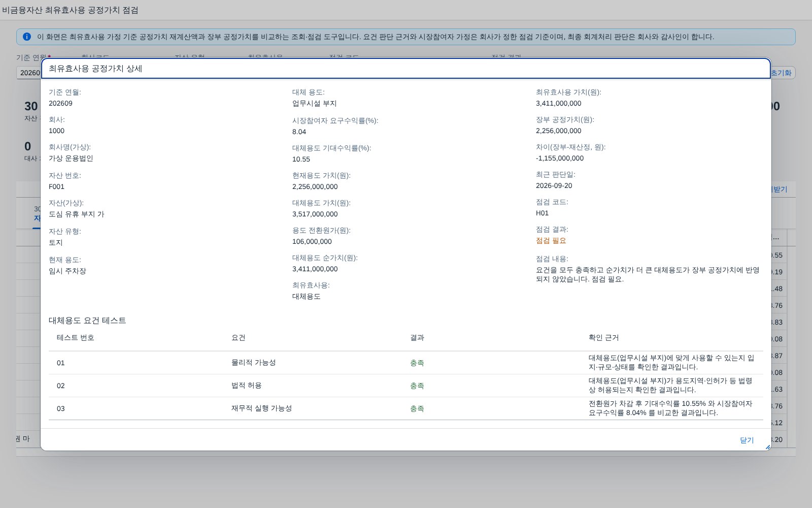Click the 최유효사용 field value 대체용도
The image size is (812, 508).
pyautogui.click(x=307, y=296)
